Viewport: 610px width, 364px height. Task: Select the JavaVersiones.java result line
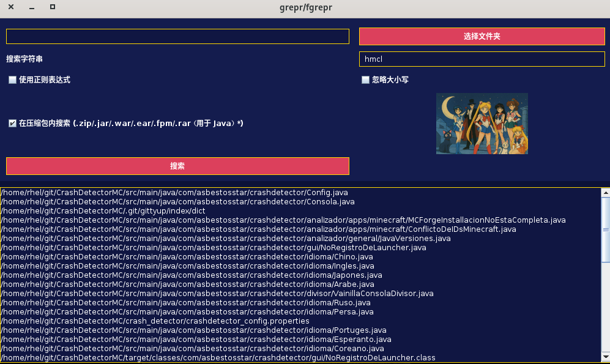click(225, 239)
